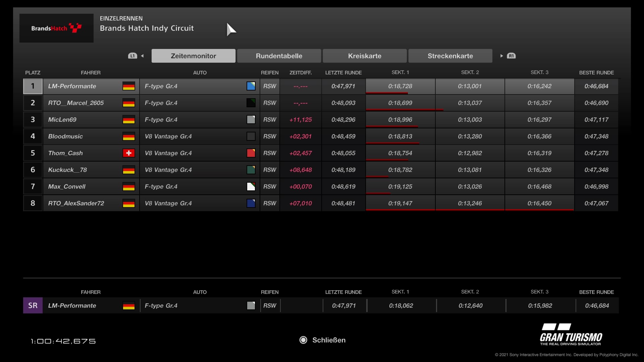Screen dimensions: 644x362
Task: Click the right arrow beside the tabs
Action: [x=501, y=56]
